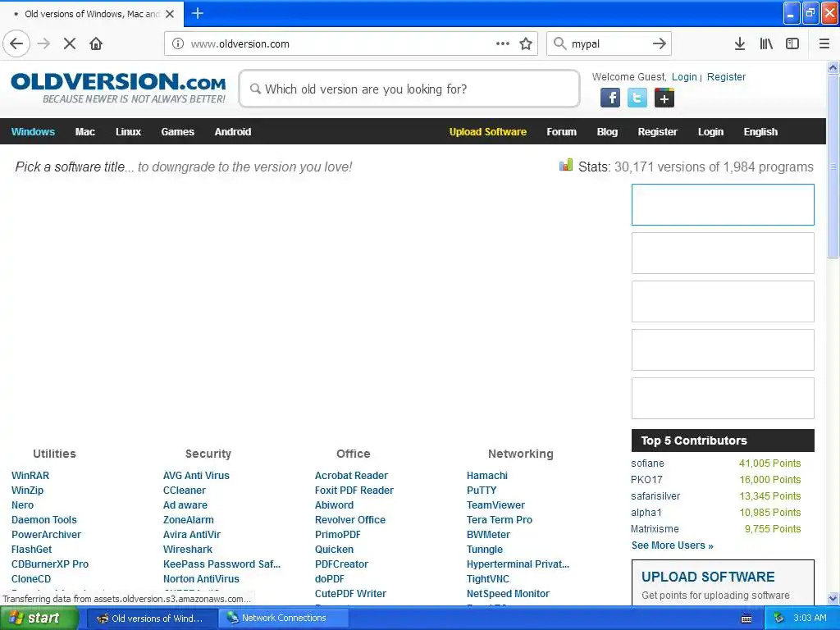Image resolution: width=840 pixels, height=630 pixels.
Task: Visit OldVersion Facebook page icon
Action: [610, 98]
